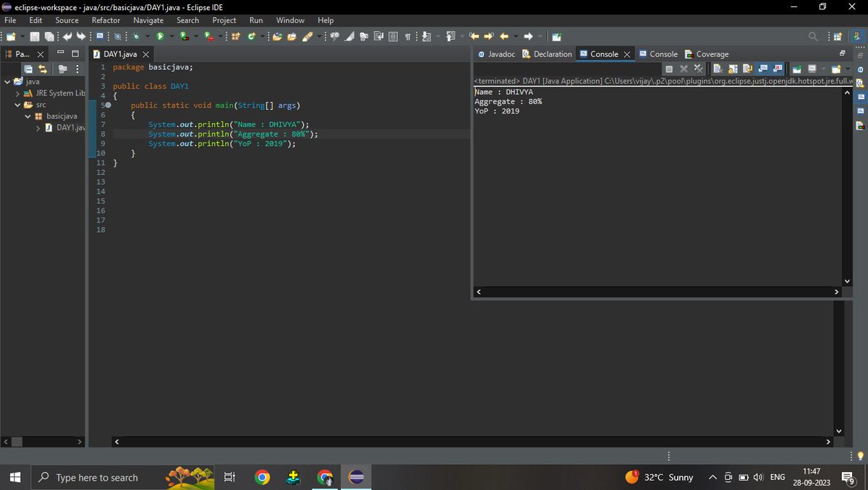Viewport: 868px width, 490px height.
Task: Collapse all in Package Explorer
Action: (x=28, y=69)
